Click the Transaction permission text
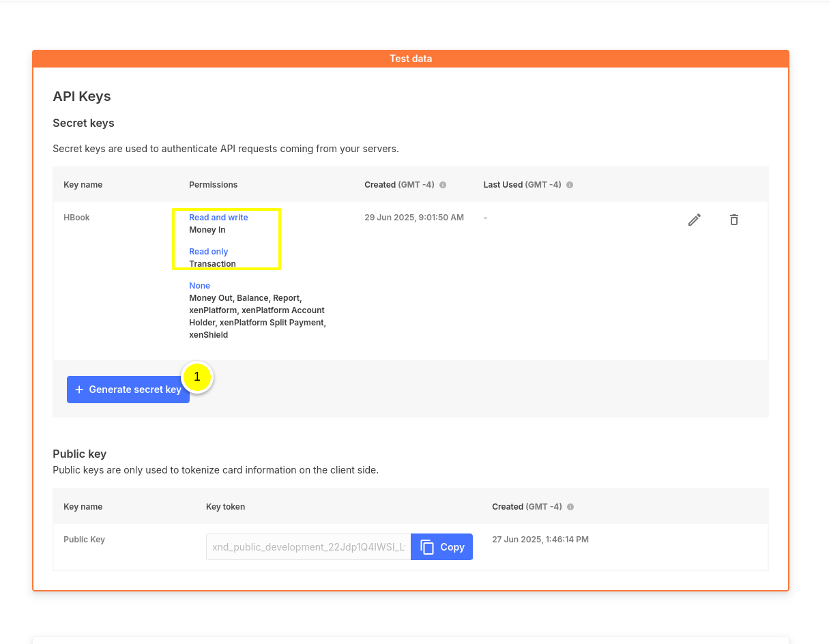829x644 pixels. coord(212,264)
